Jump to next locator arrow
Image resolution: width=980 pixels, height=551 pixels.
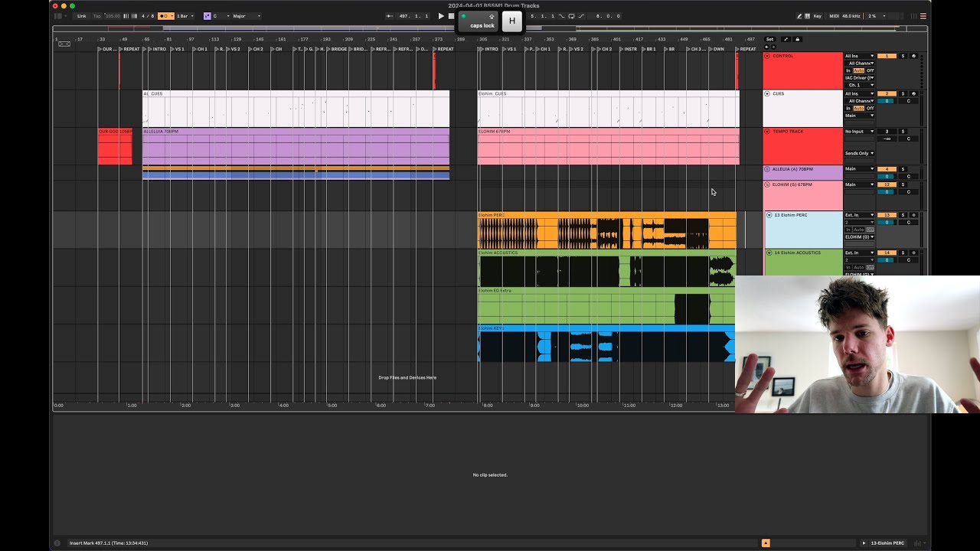click(773, 47)
